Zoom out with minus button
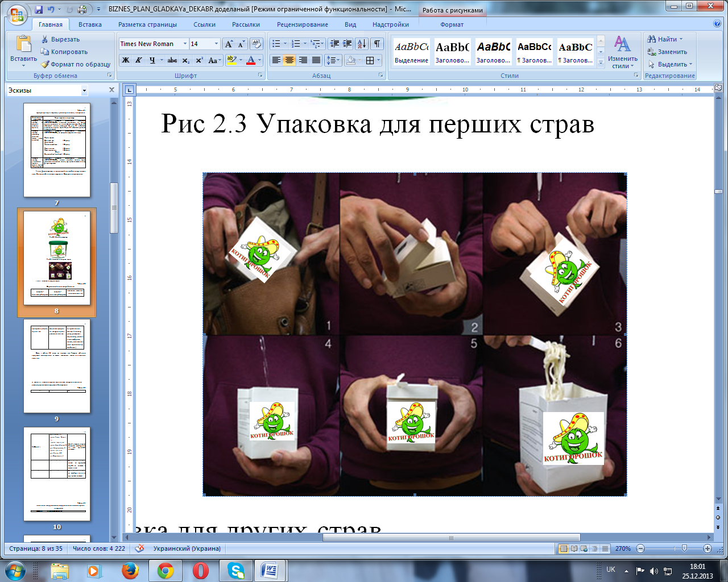The width and height of the screenshot is (728, 582). (x=640, y=548)
